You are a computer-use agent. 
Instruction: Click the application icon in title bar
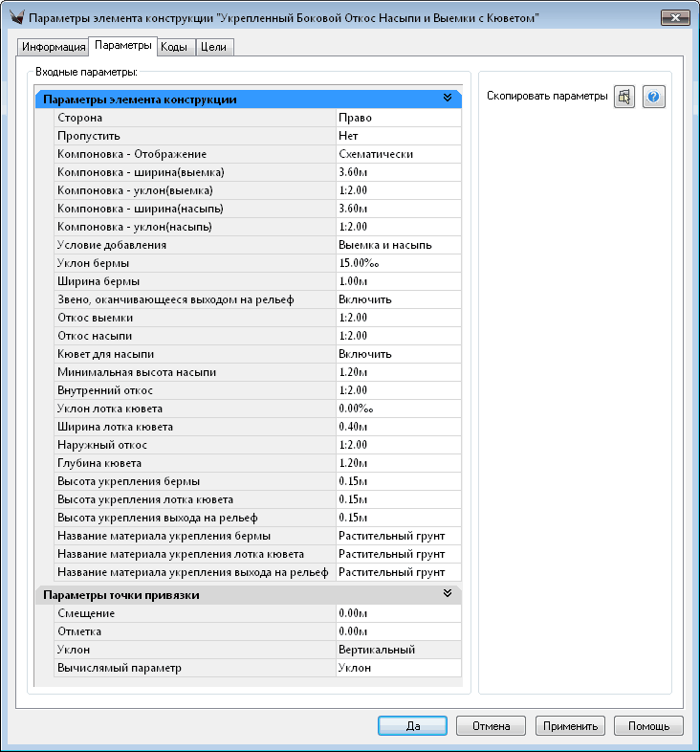coord(15,19)
